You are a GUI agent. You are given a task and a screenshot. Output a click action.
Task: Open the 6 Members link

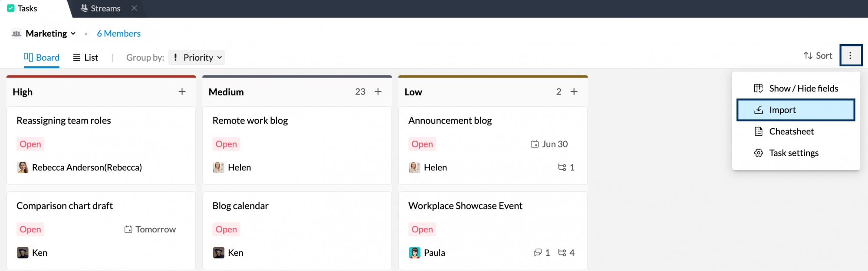118,33
